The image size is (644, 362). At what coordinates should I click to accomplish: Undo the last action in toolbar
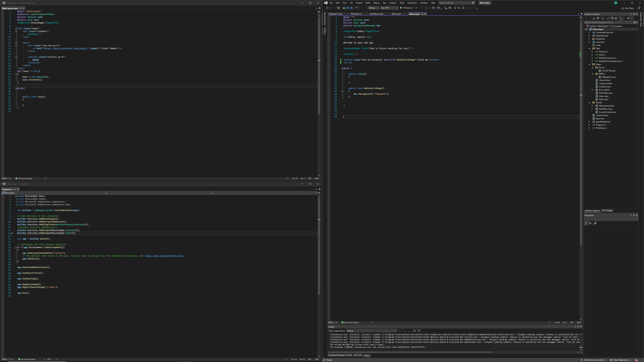click(357, 8)
